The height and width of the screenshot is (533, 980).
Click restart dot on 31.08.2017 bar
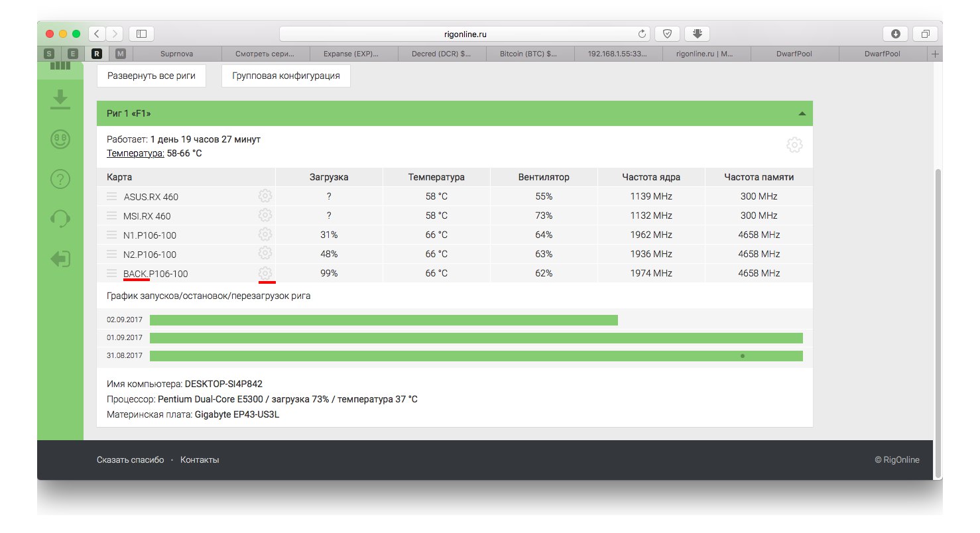point(743,356)
